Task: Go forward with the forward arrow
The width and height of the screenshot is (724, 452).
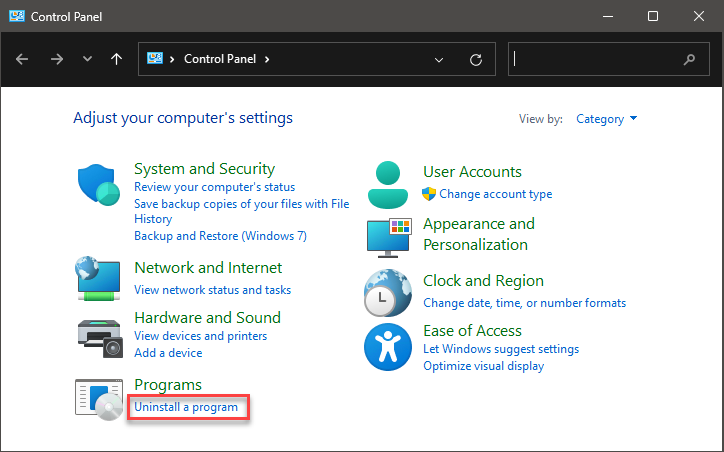Action: point(57,59)
